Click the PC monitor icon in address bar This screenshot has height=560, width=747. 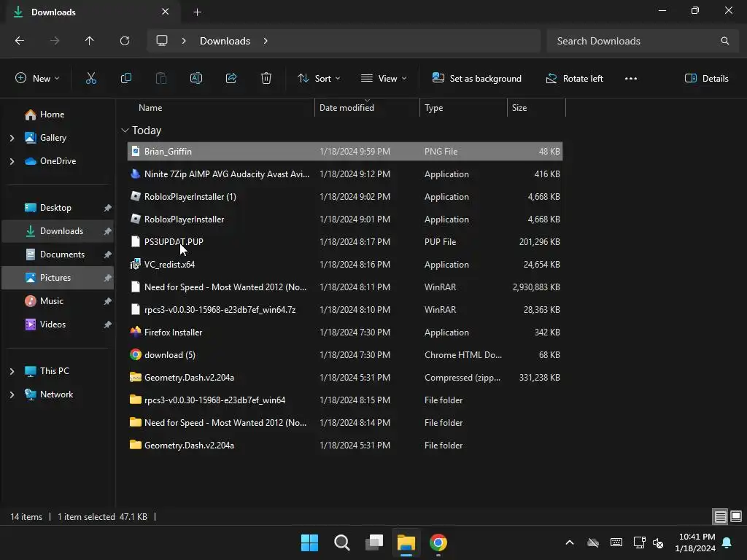pyautogui.click(x=162, y=41)
